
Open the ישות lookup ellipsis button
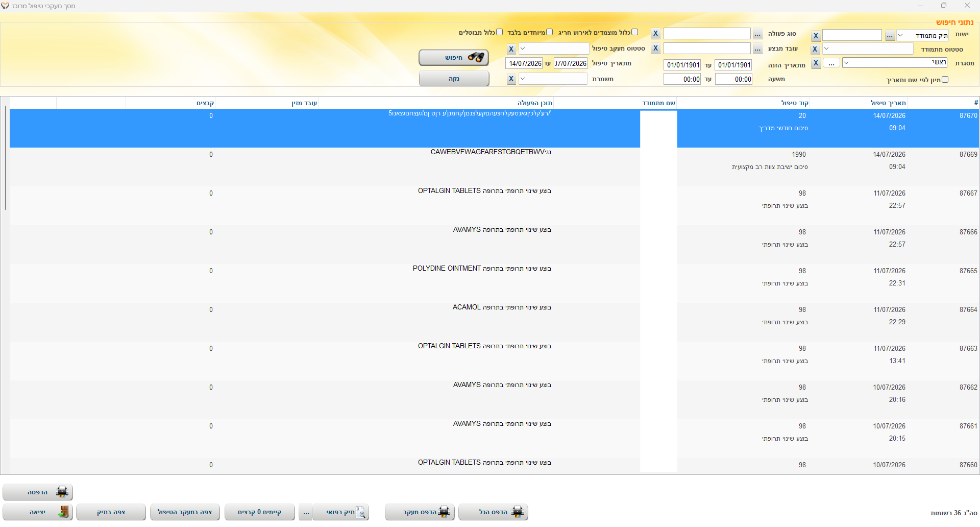click(890, 36)
